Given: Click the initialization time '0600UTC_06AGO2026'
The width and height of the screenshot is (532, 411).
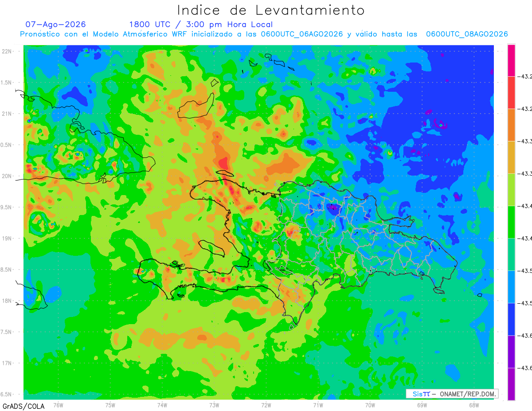Looking at the screenshot, I should [x=302, y=34].
